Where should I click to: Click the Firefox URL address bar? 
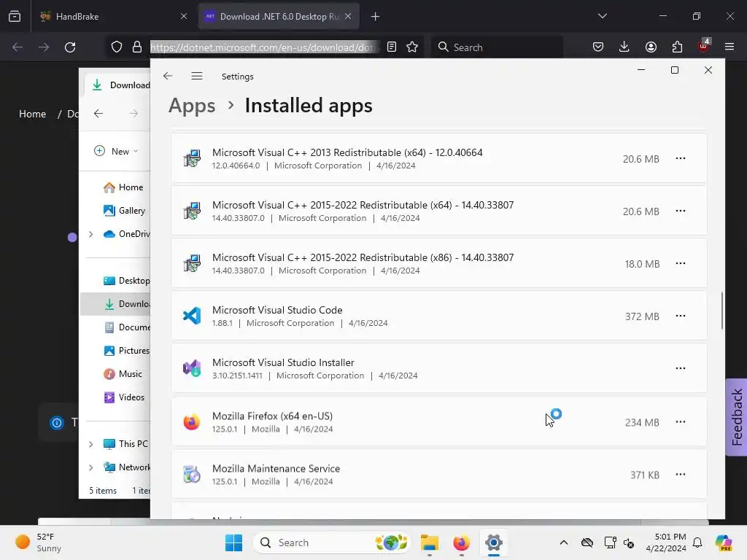264,47
